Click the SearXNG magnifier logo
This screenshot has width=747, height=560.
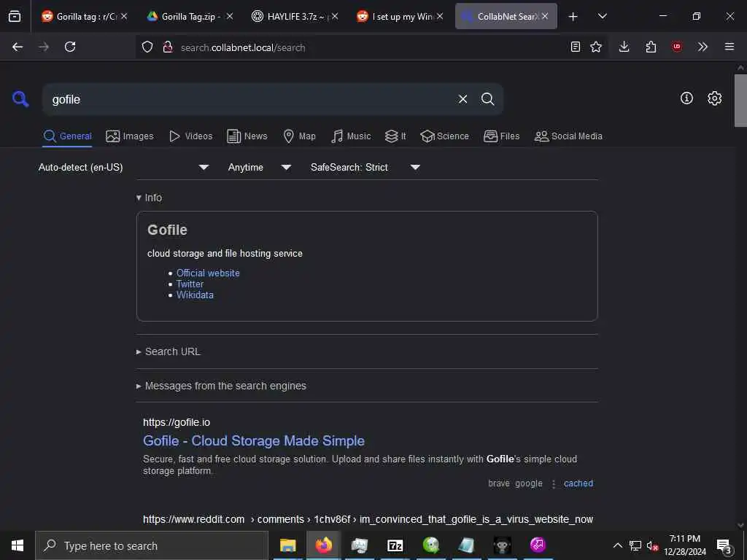coord(20,98)
